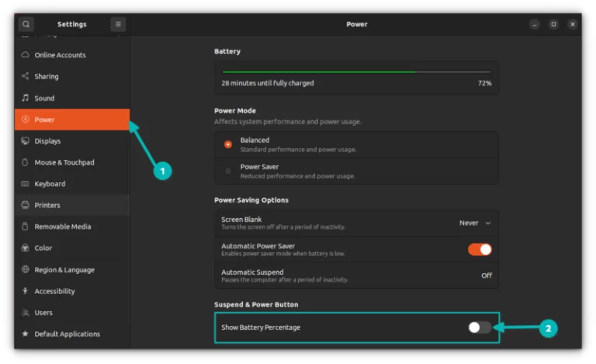Open the Settings hamburger menu
The image size is (596, 364).
(x=118, y=24)
